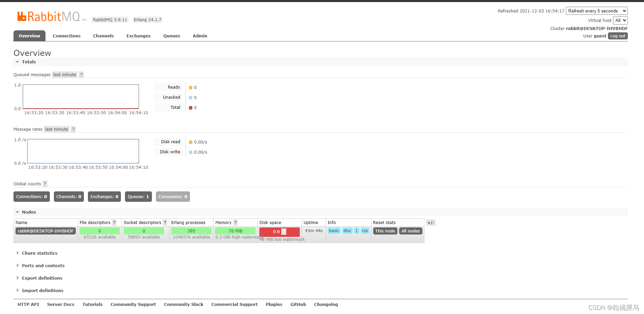Screen dimensions: 644x314
Task: Click the Total red color swatch
Action: pyautogui.click(x=191, y=108)
